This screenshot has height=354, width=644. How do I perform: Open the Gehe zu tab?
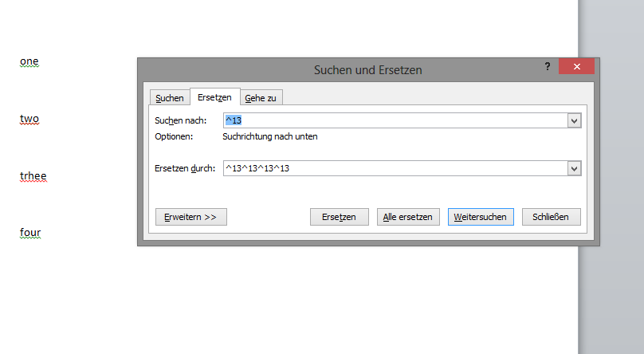tap(262, 98)
